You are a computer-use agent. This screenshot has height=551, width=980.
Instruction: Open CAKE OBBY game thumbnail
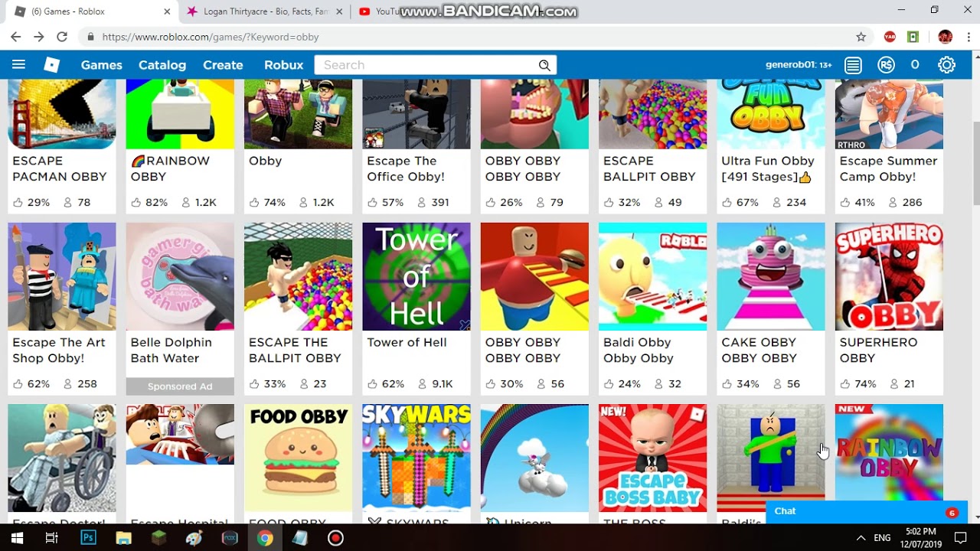(x=771, y=276)
